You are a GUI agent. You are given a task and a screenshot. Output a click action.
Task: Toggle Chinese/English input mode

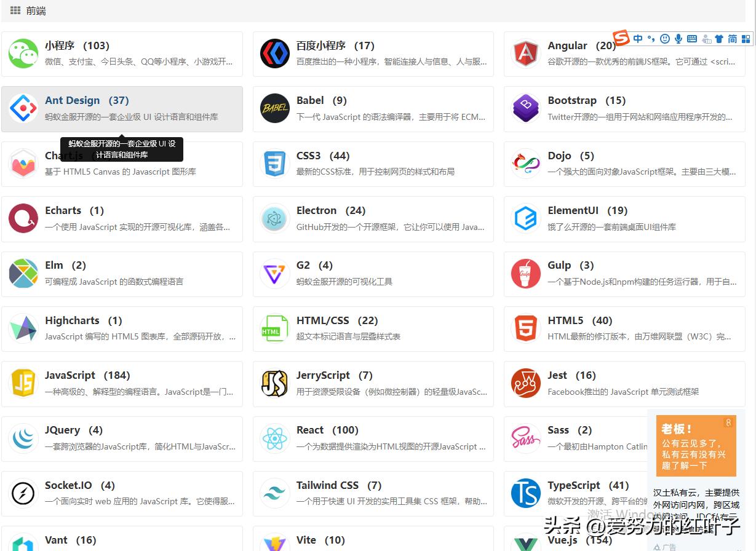[639, 38]
